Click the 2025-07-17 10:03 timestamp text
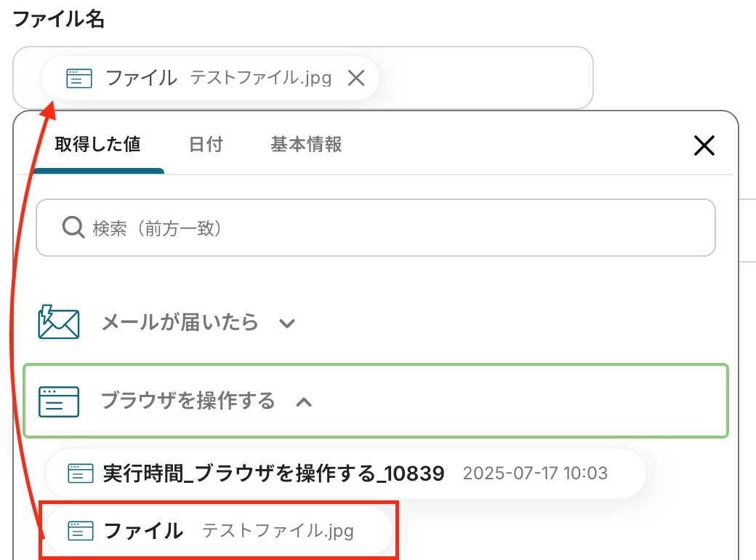This screenshot has height=560, width=756. pos(535,474)
